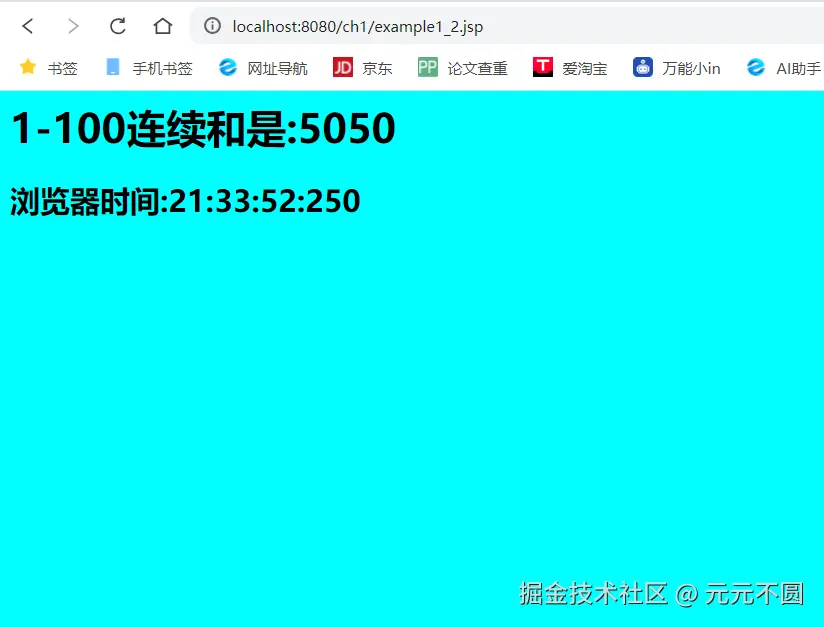Open the 万能小in bookmark icon

click(x=641, y=67)
